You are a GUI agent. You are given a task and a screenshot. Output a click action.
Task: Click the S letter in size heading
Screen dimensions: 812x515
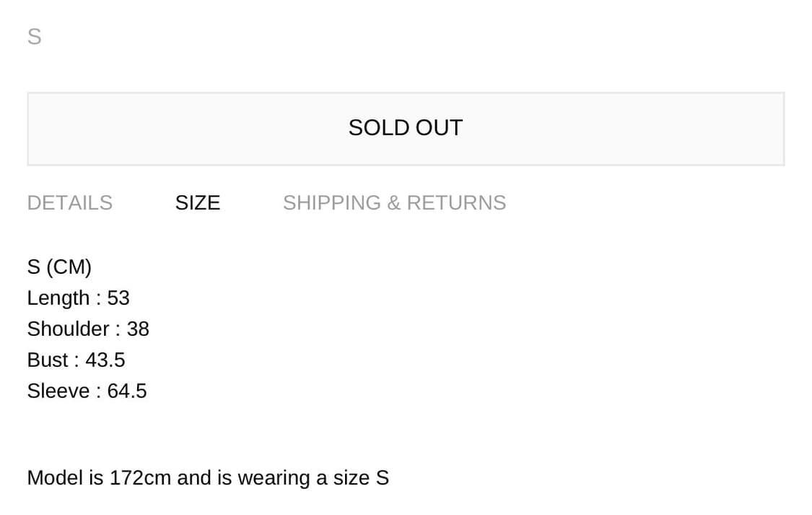tap(33, 267)
